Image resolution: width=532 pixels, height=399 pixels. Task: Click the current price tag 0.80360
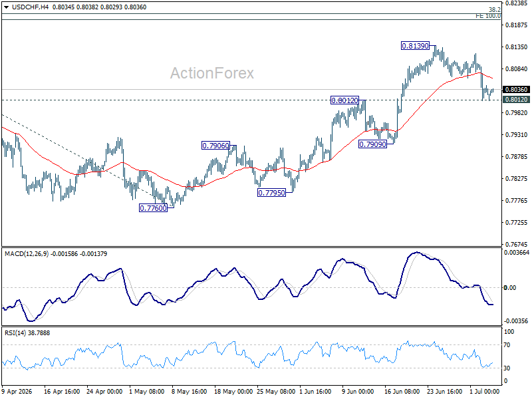(516, 90)
